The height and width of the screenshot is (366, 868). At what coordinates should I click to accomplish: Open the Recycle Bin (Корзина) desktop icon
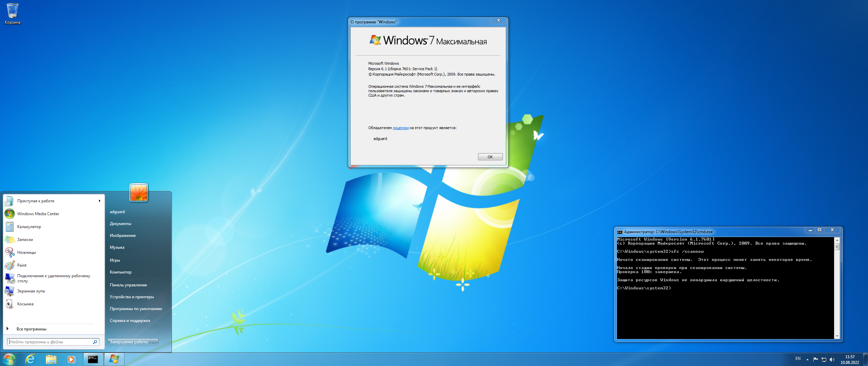(13, 14)
